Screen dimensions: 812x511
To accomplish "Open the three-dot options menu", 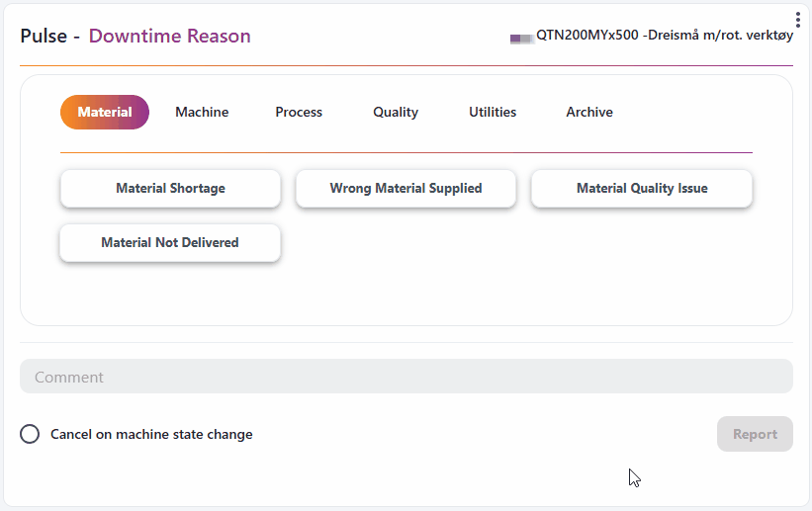I will 797,20.
